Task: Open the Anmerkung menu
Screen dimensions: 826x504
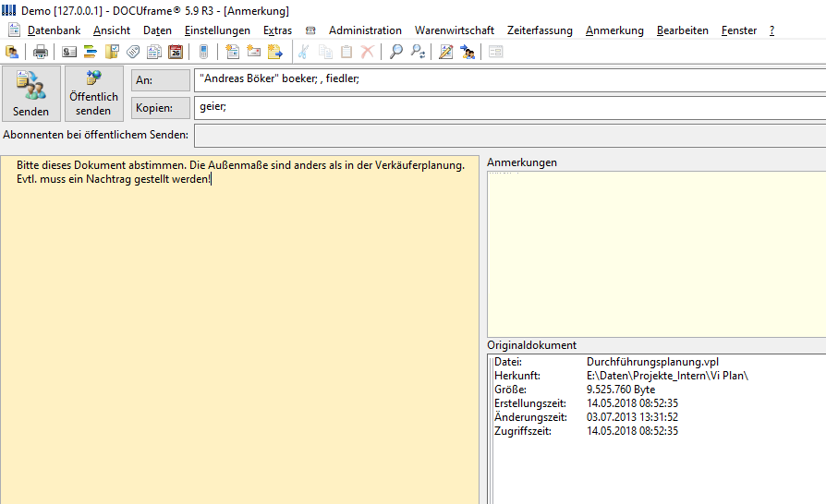Action: 614,30
